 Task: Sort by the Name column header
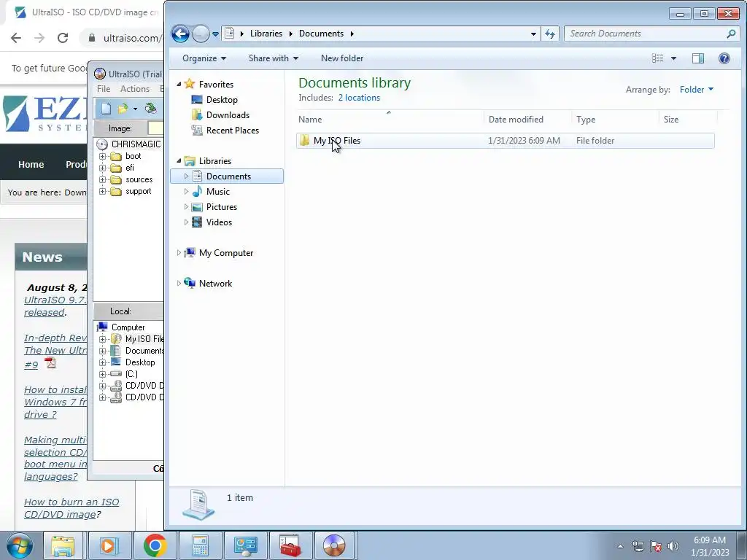click(x=390, y=120)
